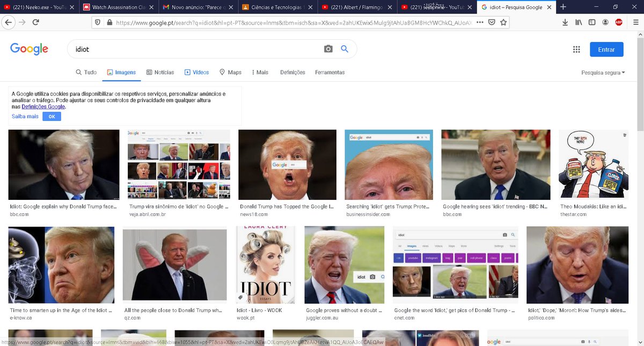Open the e-know.ca result thumbnail
This screenshot has width=644, height=346.
(x=62, y=265)
